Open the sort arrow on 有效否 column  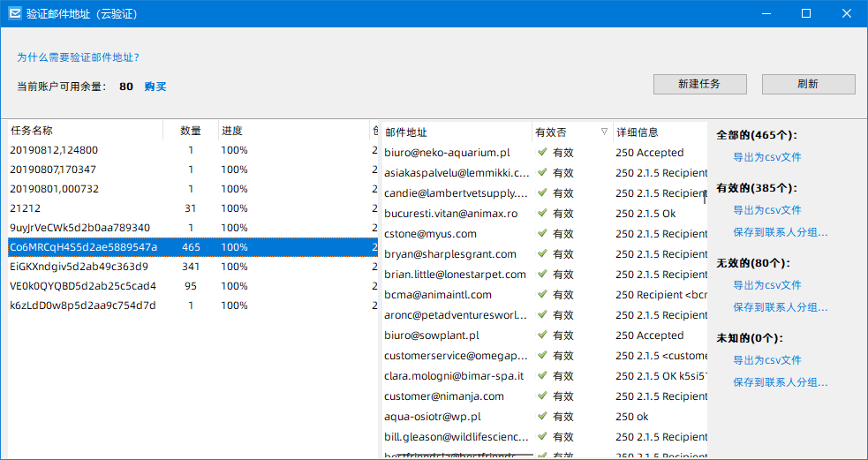[x=604, y=132]
